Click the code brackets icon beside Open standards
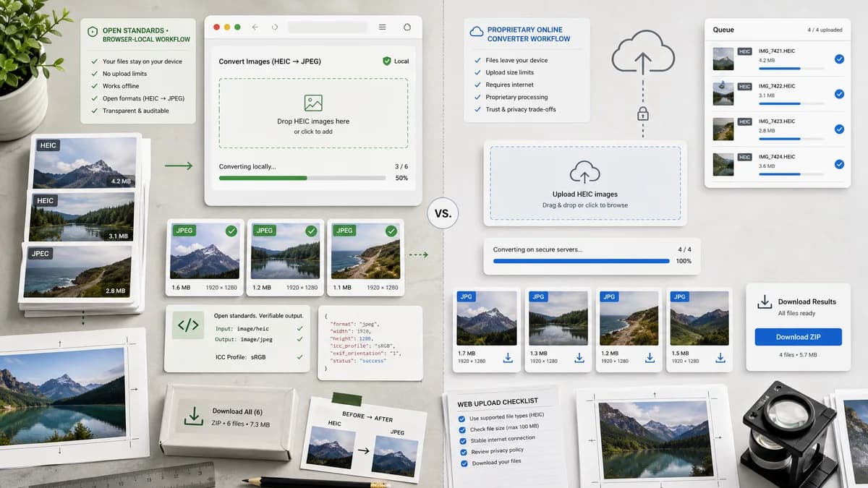 tap(188, 325)
